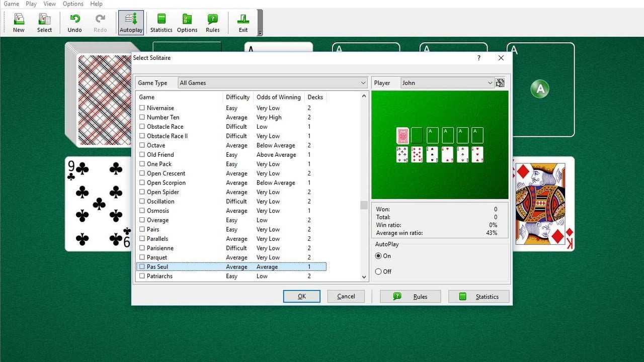Click the game preview thumbnail
The height and width of the screenshot is (362, 644).
(x=440, y=145)
